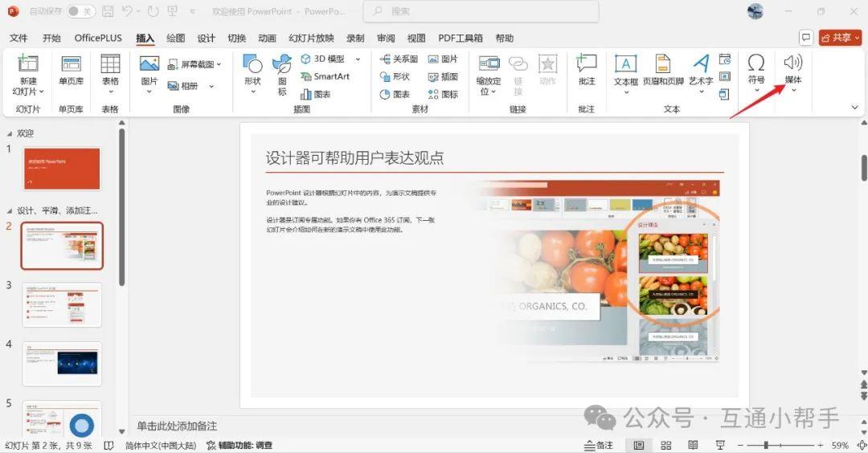Collapse the ribbon with chevron
868x453 pixels.
(x=854, y=108)
